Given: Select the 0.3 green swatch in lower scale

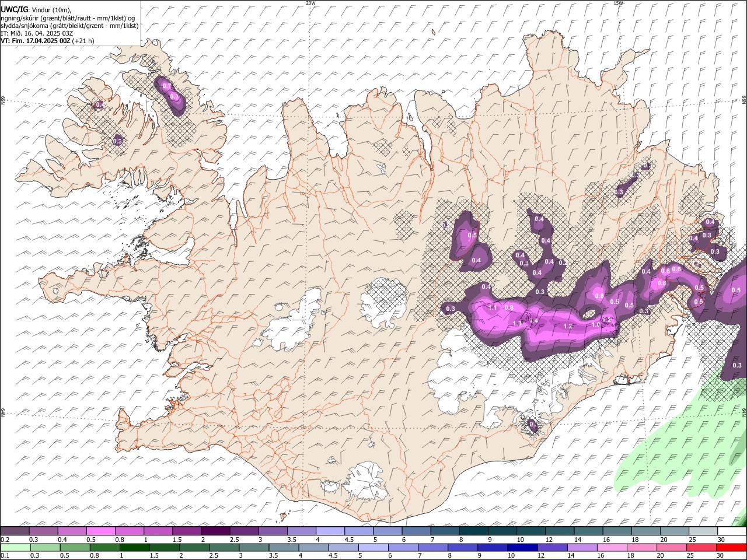Looking at the screenshot, I should tap(45, 547).
